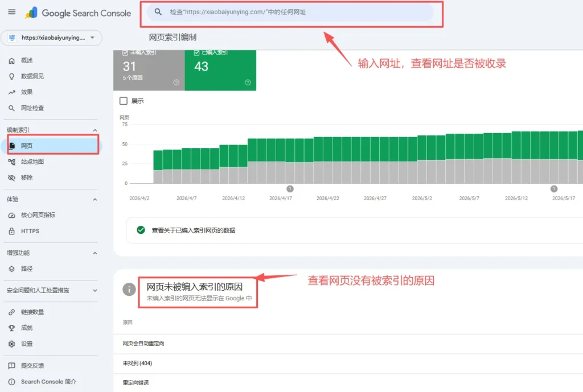Open 设置 settings gear icon

tap(11, 344)
